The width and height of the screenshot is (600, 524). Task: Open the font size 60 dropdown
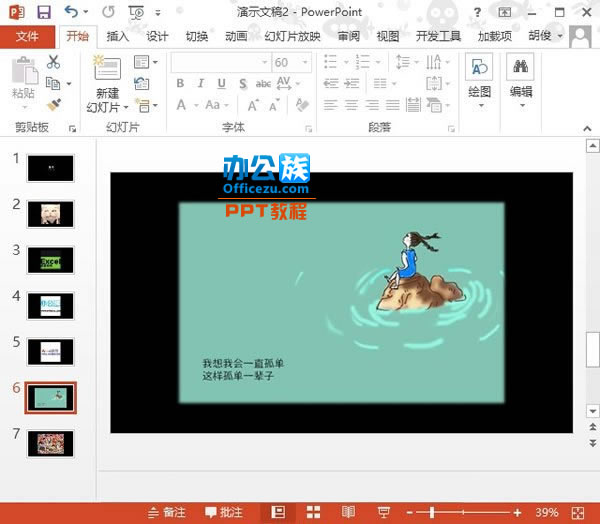305,62
